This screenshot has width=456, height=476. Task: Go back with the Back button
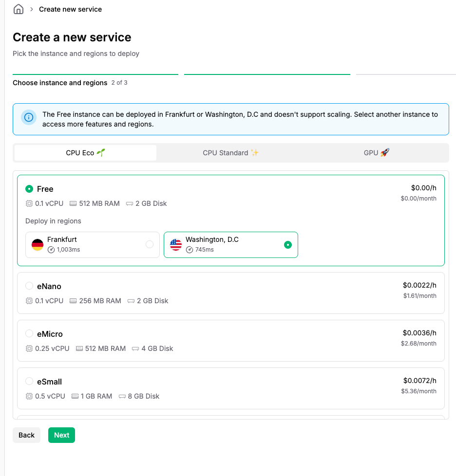coord(26,435)
